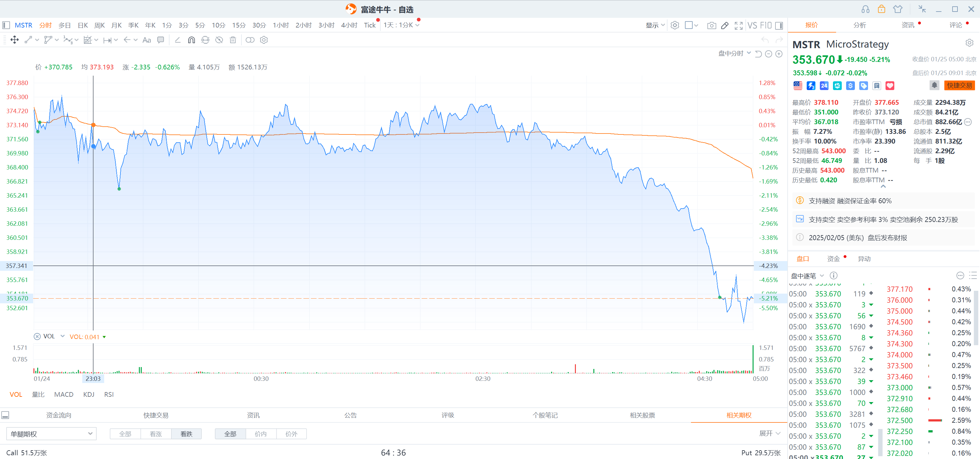The width and height of the screenshot is (980, 459).
Task: Select the crosshair move cursor tool
Action: click(x=14, y=40)
